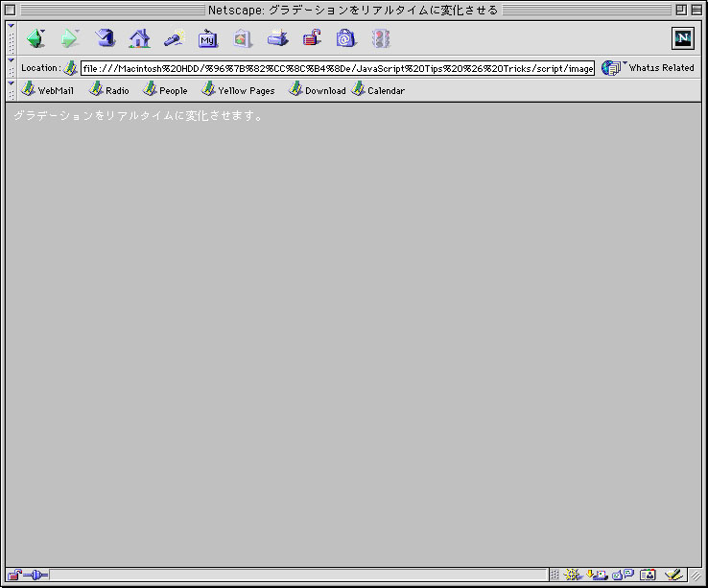Collapse the personal toolbar with WebMail
Screen dimensions: 708x588
click(12, 90)
